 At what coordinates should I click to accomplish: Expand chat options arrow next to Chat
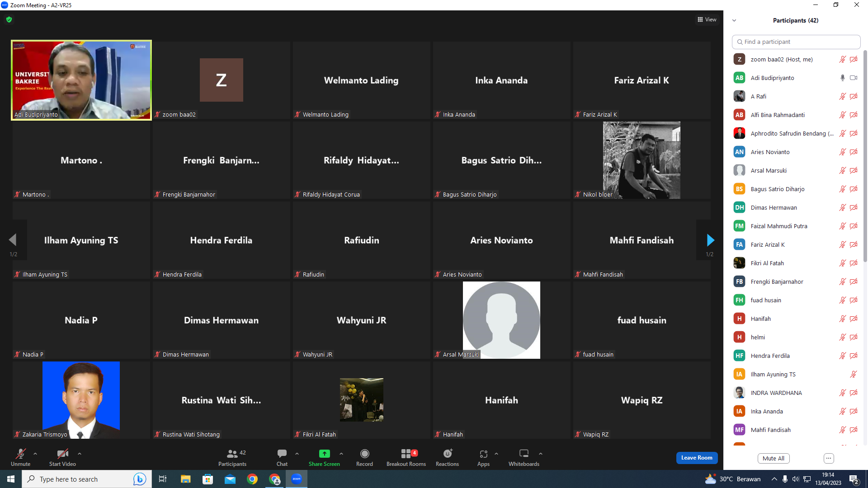tap(297, 454)
